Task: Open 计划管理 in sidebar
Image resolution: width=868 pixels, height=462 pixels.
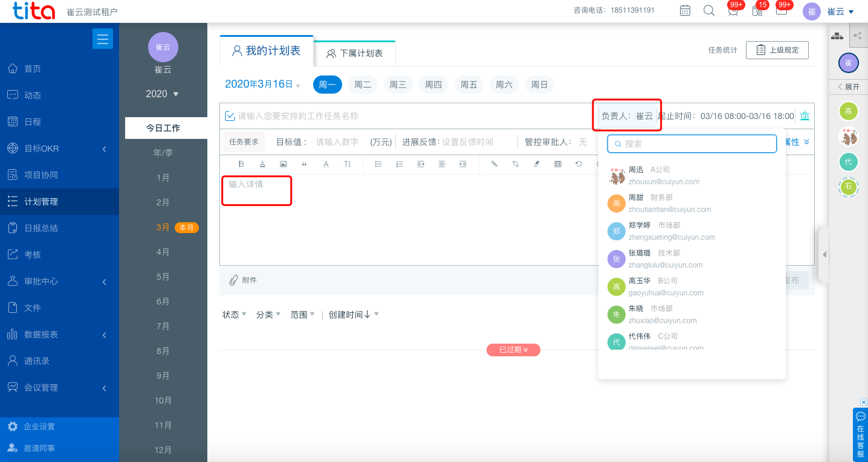Action: (x=59, y=202)
